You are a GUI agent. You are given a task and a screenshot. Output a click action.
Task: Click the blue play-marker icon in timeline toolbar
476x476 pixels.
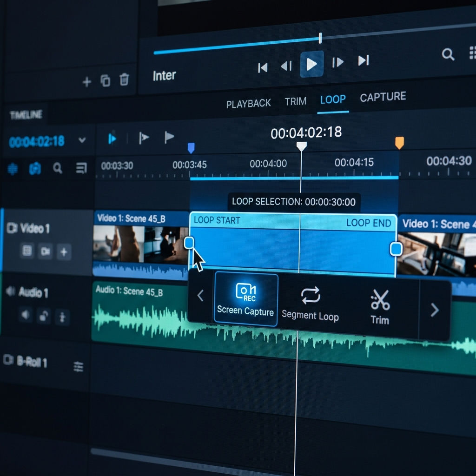(112, 139)
